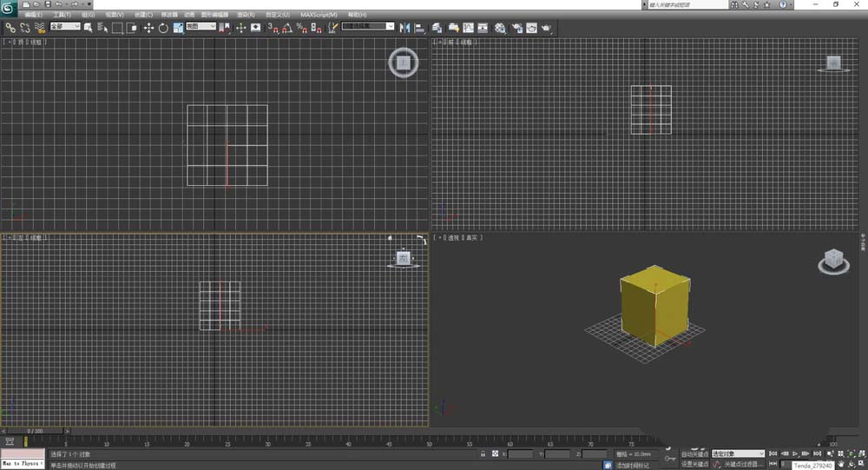Click the 0 / 100 time slider
Screen dimensions: 868x470
(x=35, y=431)
